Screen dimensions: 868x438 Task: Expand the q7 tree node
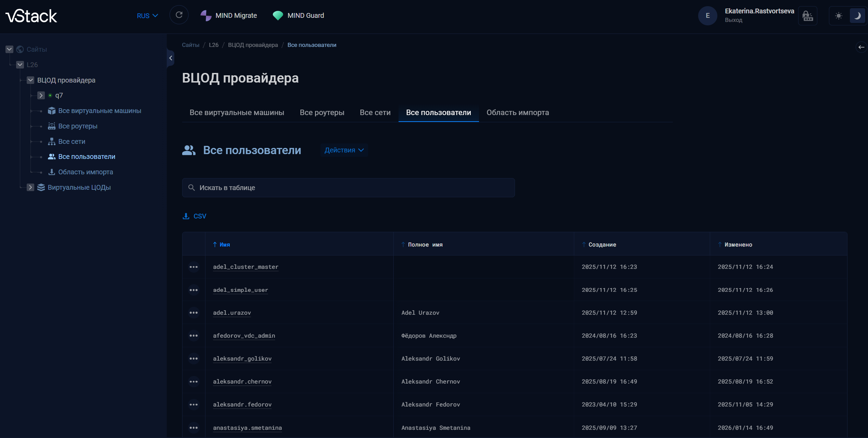(x=41, y=96)
